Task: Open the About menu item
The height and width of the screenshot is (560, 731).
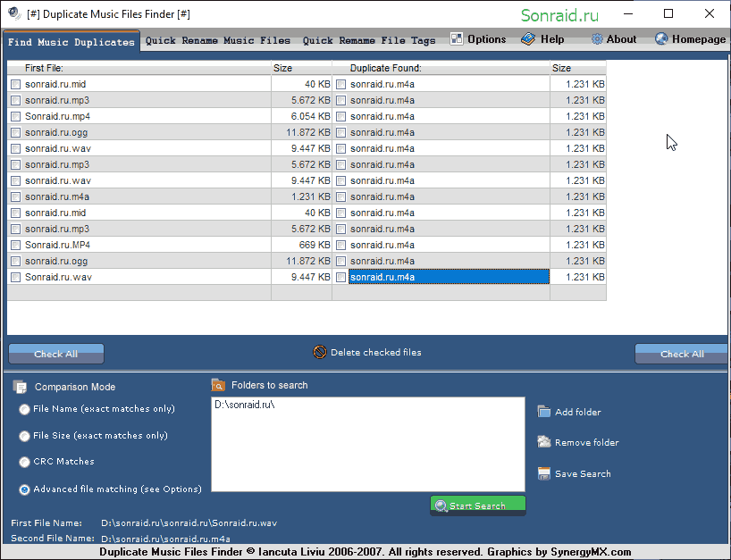Action: pyautogui.click(x=614, y=39)
